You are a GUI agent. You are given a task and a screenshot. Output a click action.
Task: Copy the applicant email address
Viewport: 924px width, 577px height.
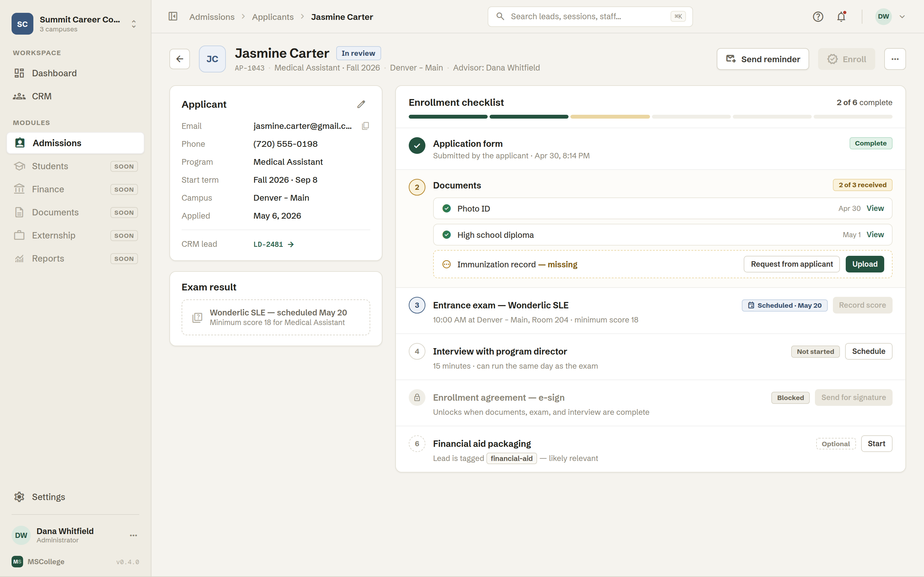365,126
